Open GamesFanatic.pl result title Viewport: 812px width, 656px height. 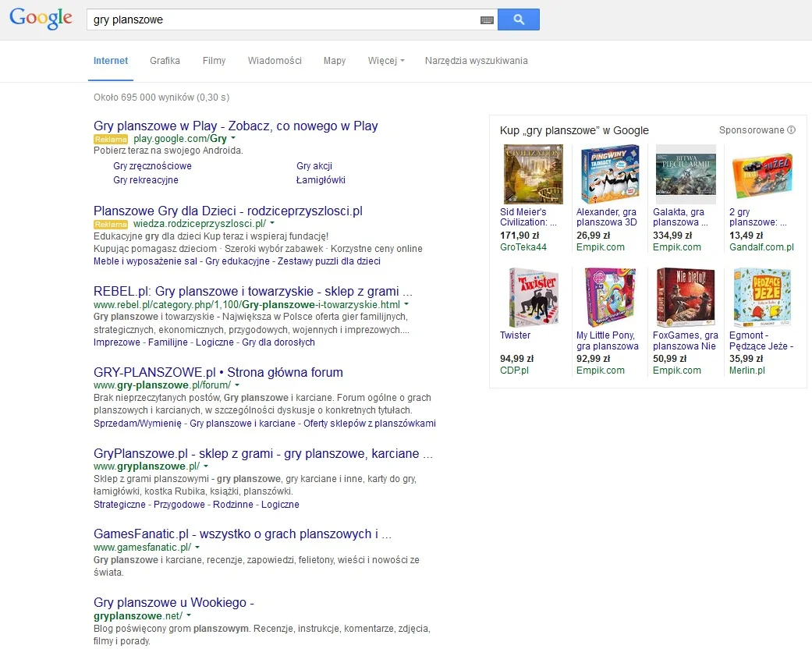coord(243,534)
